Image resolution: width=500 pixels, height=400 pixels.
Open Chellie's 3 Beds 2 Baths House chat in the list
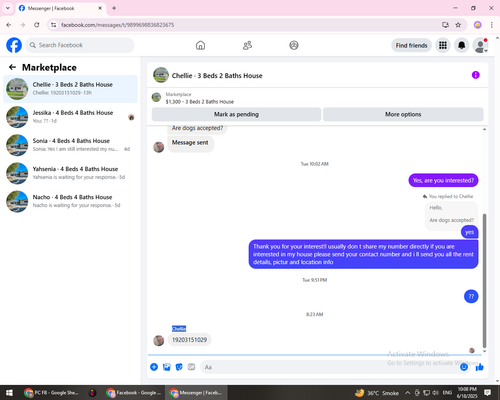70,89
